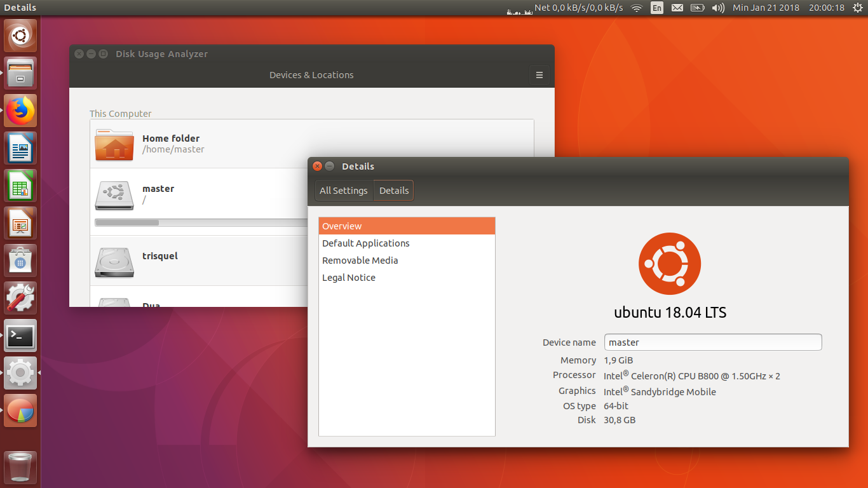868x488 pixels.
Task: Click the Ubuntu logo in Overview
Action: pyautogui.click(x=670, y=264)
